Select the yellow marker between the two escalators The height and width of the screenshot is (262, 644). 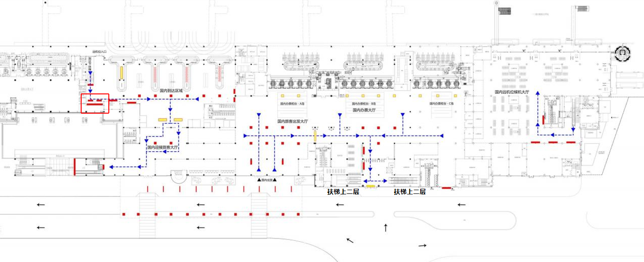(x=371, y=187)
